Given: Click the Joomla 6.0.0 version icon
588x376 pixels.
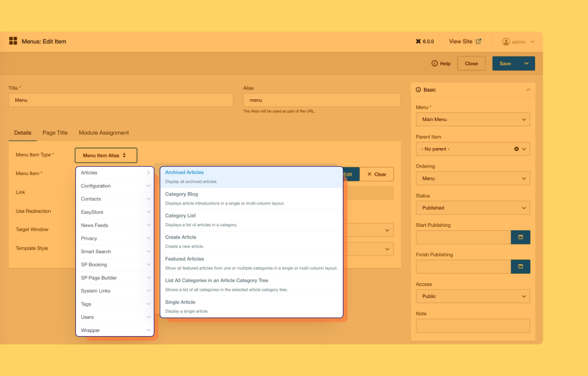Looking at the screenshot, I should (419, 42).
